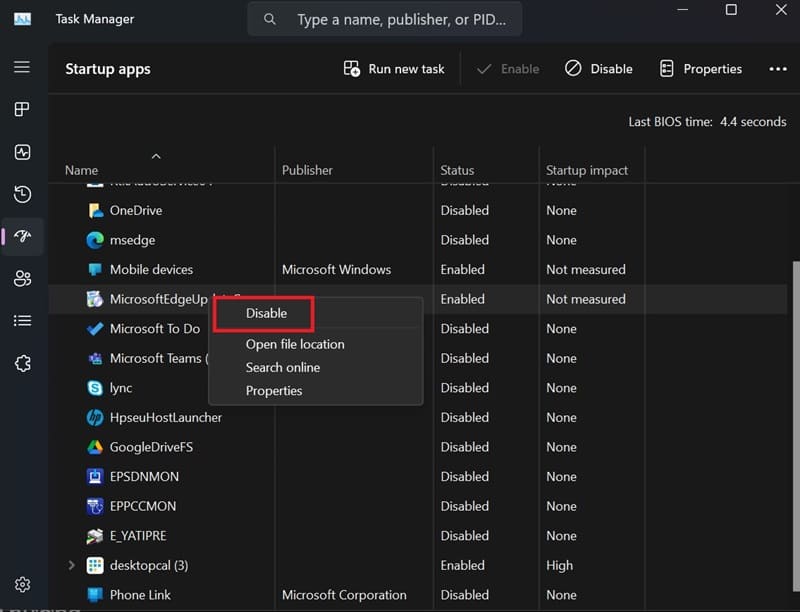Click the OneDrive app icon
Viewport: 800px width, 612px height.
point(95,210)
